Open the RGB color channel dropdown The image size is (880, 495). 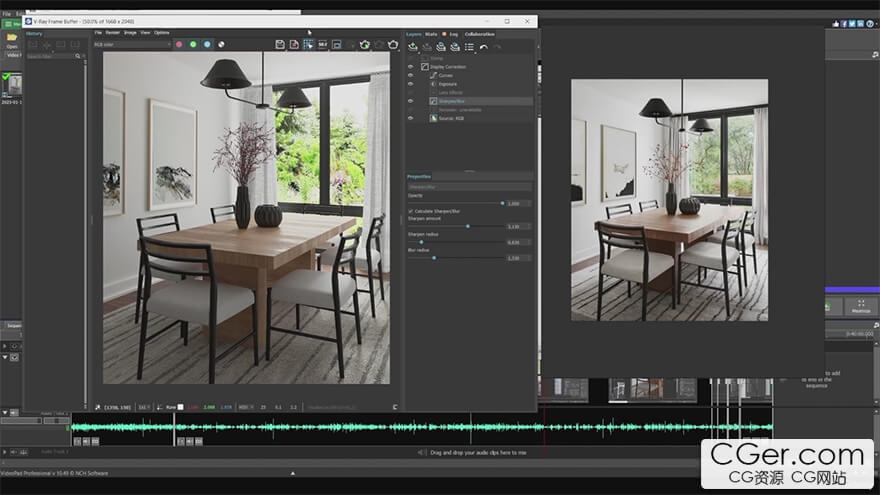pos(132,44)
